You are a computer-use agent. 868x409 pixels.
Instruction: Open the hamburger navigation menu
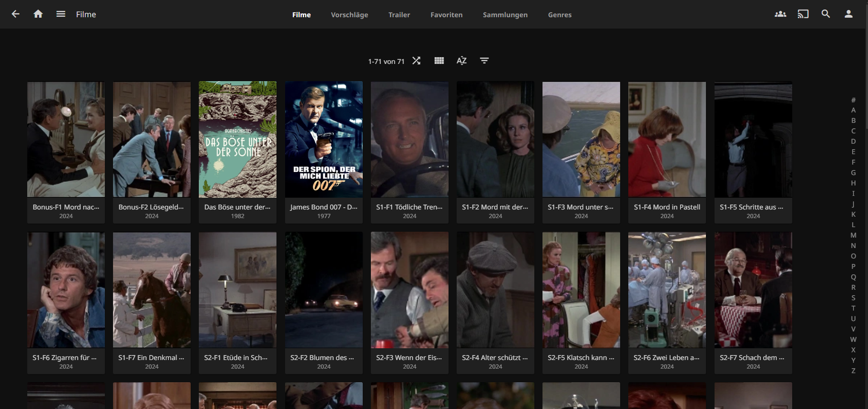[61, 14]
